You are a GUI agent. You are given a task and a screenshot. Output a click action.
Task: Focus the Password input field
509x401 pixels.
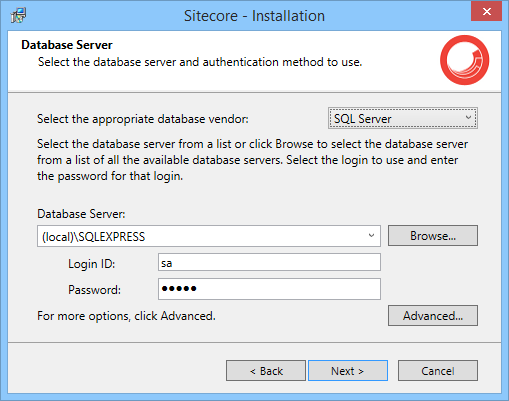click(269, 289)
